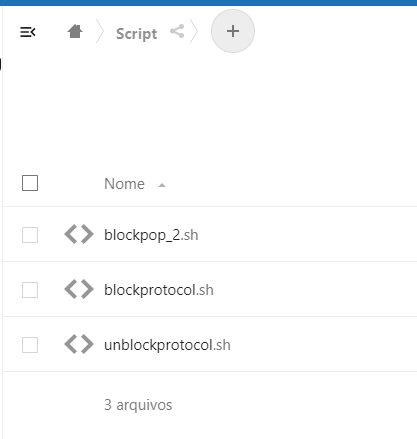Click the code icon beside blockpop_2.sh
This screenshot has width=417, height=439.
(x=79, y=234)
